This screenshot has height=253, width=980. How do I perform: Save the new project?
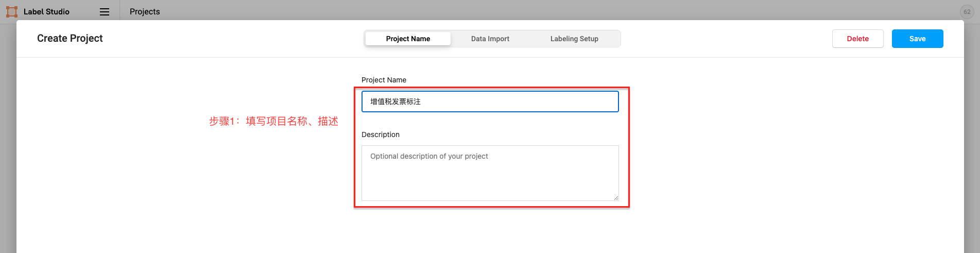tap(917, 39)
